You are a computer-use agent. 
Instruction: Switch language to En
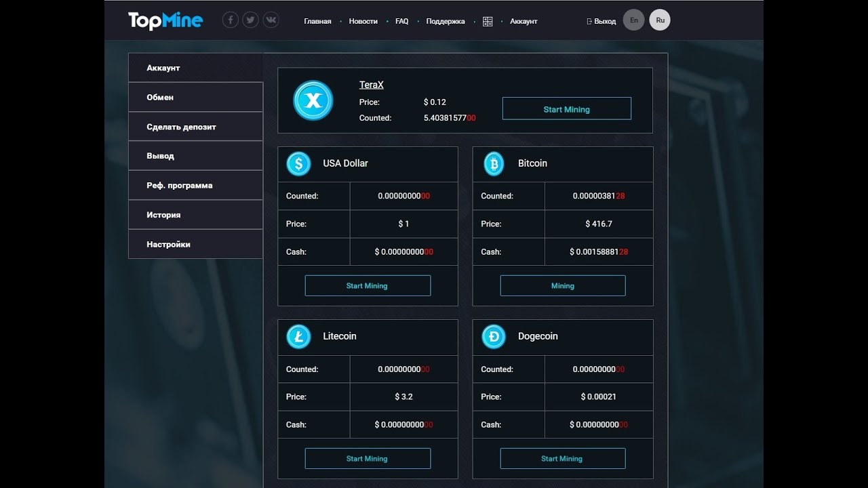633,20
